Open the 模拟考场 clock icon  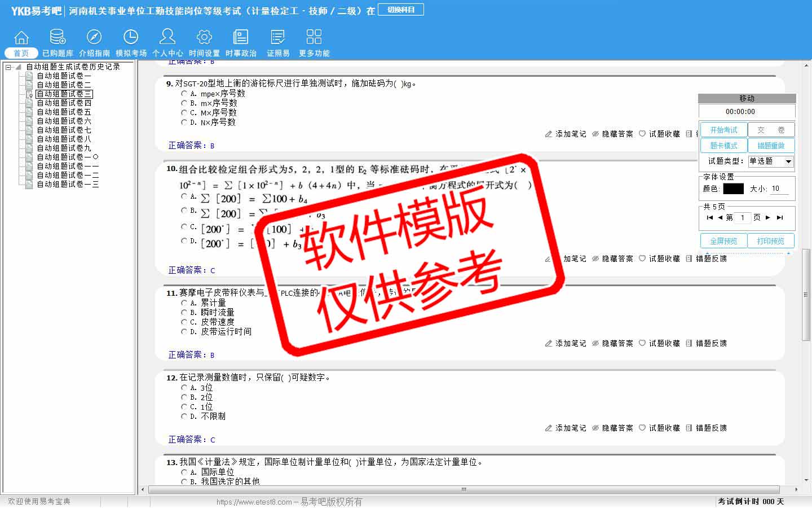(131, 37)
